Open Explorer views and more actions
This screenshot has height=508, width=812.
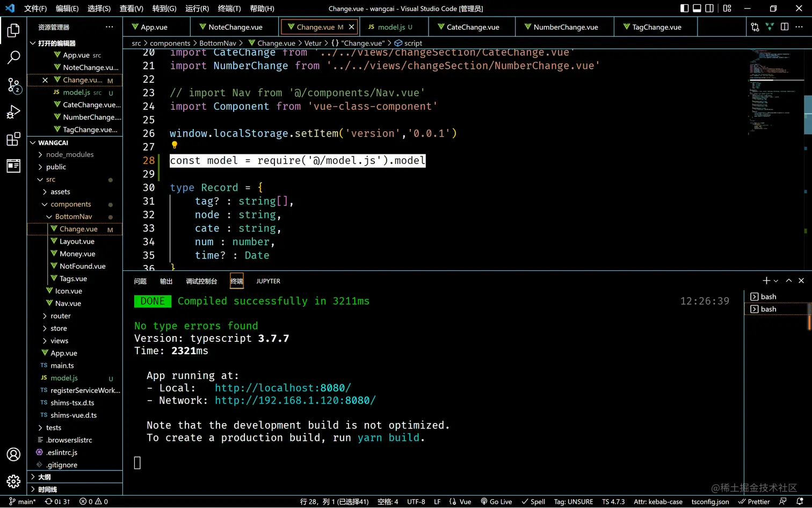[110, 27]
